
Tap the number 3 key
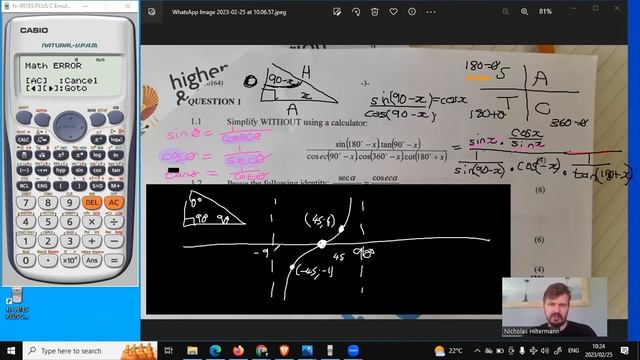(x=70, y=241)
